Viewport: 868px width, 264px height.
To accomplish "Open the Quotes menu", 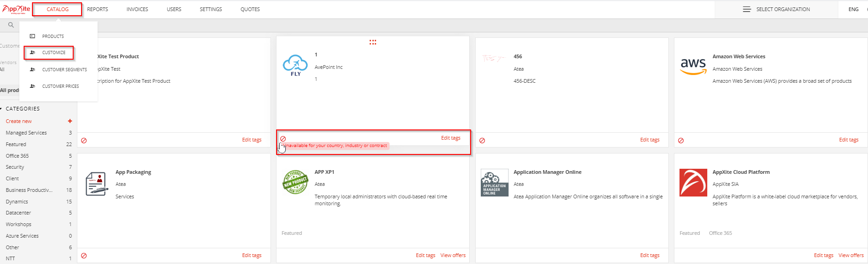I will click(250, 9).
